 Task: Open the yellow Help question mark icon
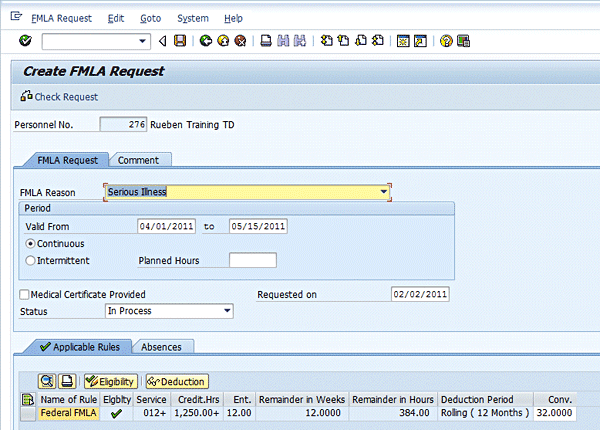pos(446,41)
